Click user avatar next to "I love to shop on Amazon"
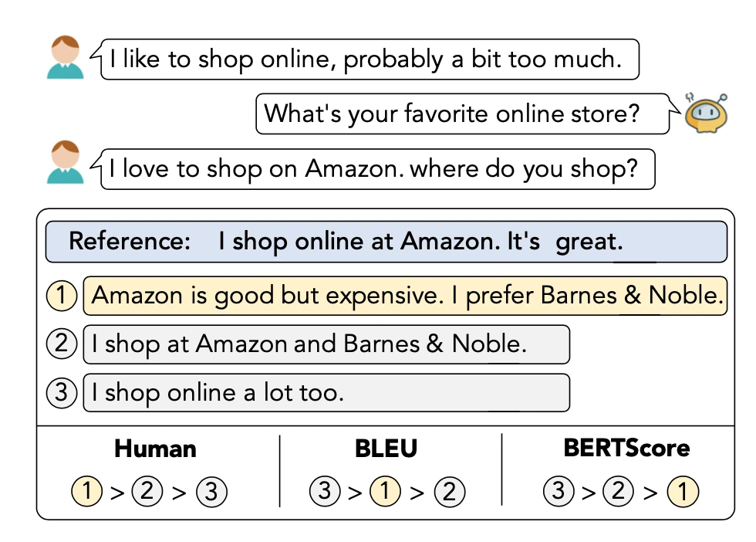756x542 pixels. pos(66,162)
